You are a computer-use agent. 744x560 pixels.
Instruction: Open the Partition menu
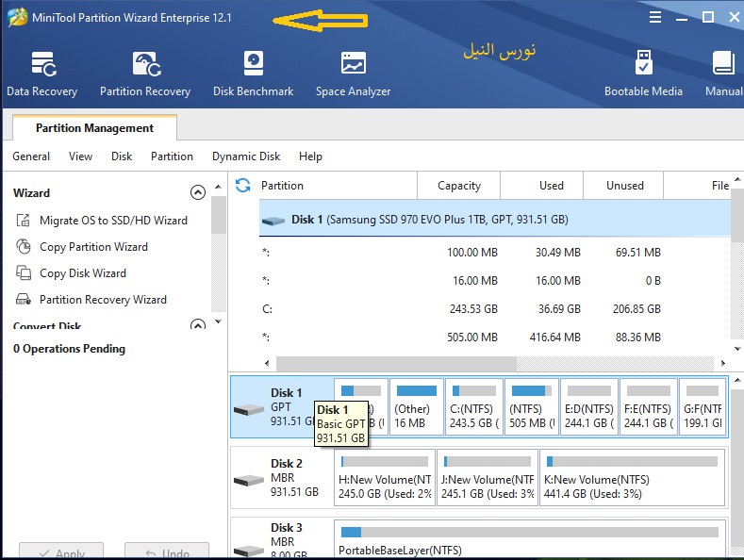[x=172, y=156]
